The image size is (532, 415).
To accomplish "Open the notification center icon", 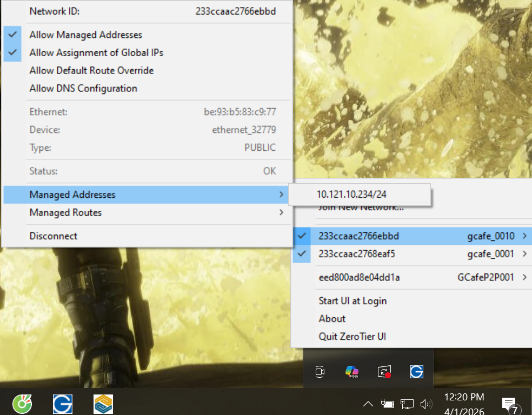I will point(509,404).
